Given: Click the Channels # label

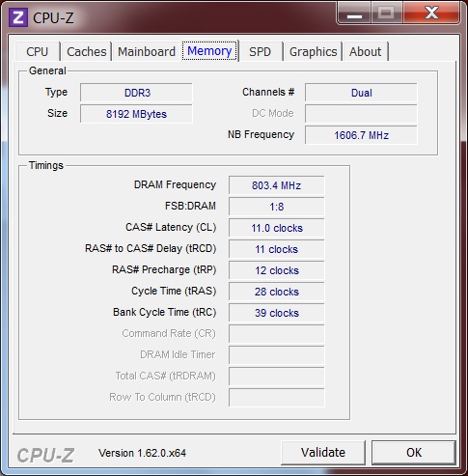Looking at the screenshot, I should point(268,92).
